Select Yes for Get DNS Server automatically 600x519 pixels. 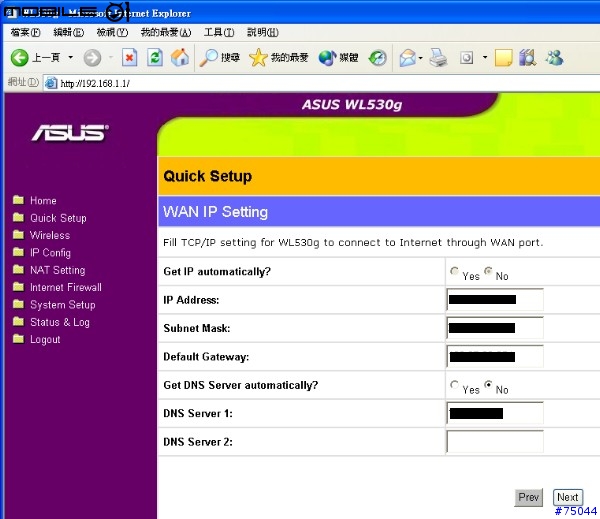point(454,384)
